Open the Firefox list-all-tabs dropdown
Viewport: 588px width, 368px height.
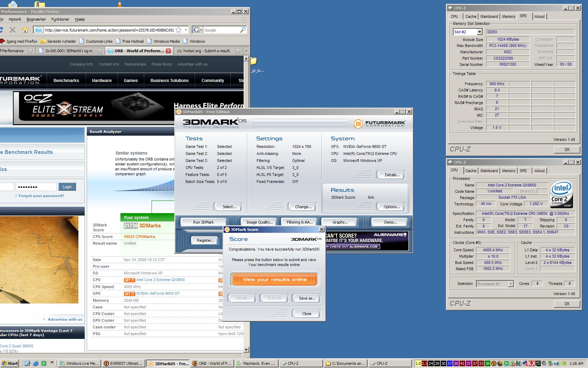click(x=246, y=51)
